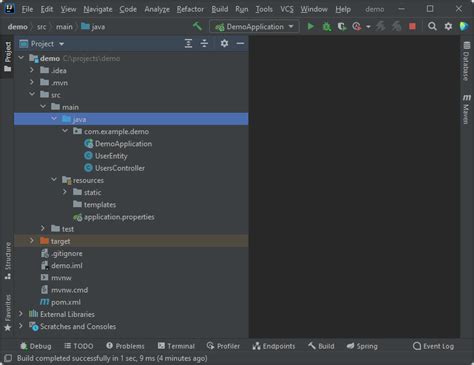Open the DemoApplication run configuration dropdown

pos(254,27)
